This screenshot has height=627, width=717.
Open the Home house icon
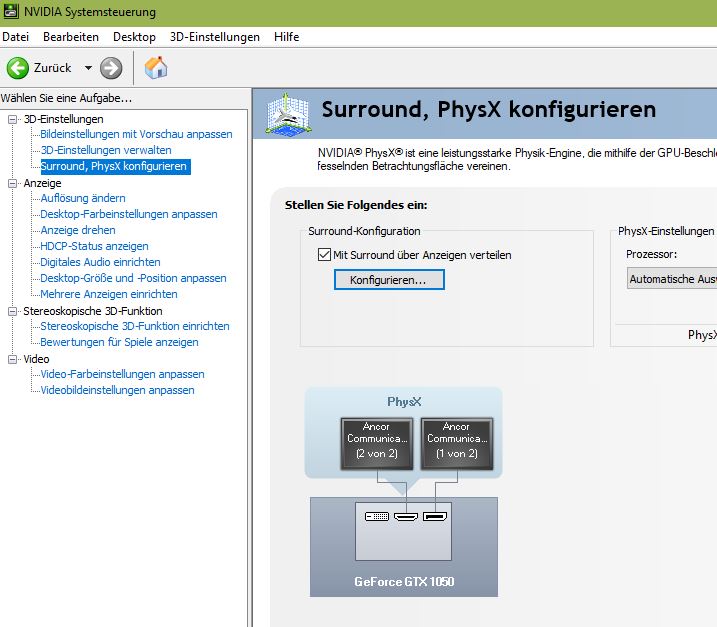(x=156, y=68)
